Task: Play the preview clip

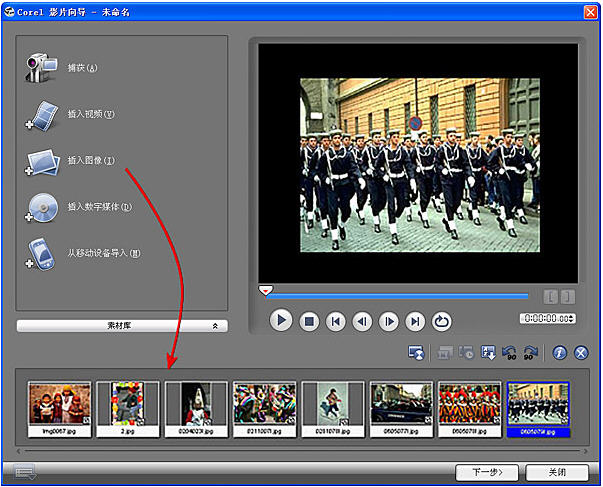Action: (x=281, y=320)
